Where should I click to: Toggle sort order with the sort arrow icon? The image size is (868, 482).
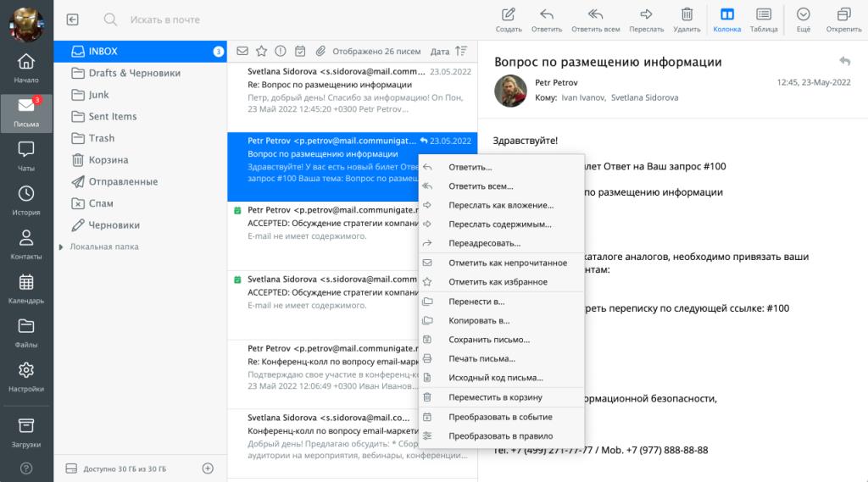click(461, 51)
